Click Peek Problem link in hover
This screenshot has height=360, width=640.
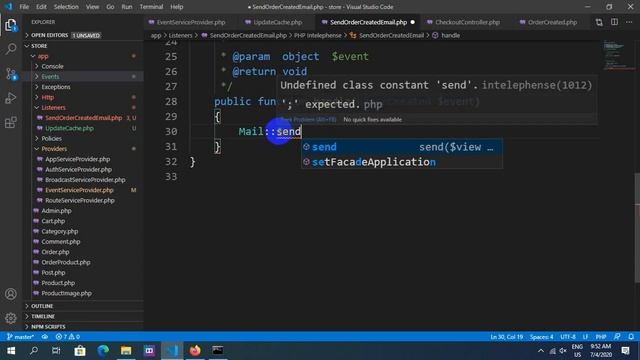pyautogui.click(x=309, y=119)
